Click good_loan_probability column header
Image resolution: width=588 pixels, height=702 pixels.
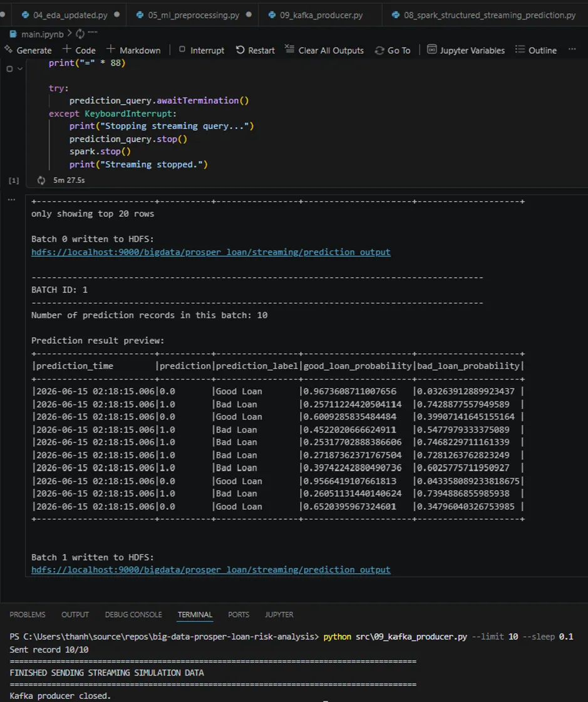pyautogui.click(x=358, y=366)
